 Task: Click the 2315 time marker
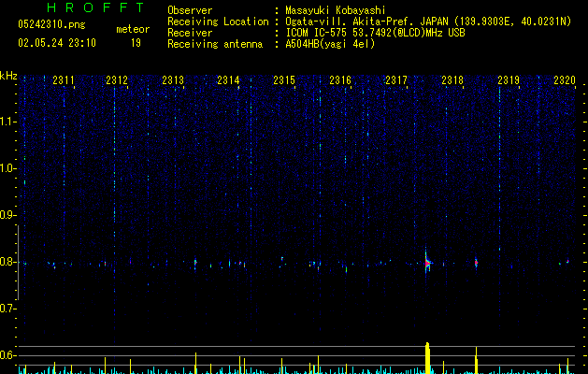[x=284, y=80]
